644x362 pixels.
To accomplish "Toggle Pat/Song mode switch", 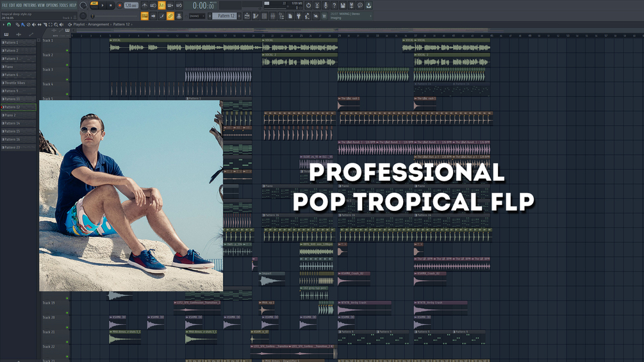I will pyautogui.click(x=94, y=5).
